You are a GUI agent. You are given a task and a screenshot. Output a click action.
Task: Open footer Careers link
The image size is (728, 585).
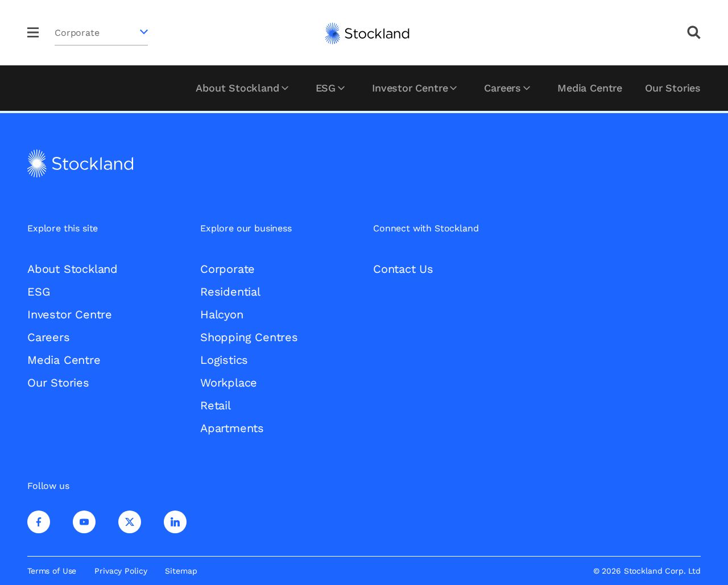click(48, 337)
